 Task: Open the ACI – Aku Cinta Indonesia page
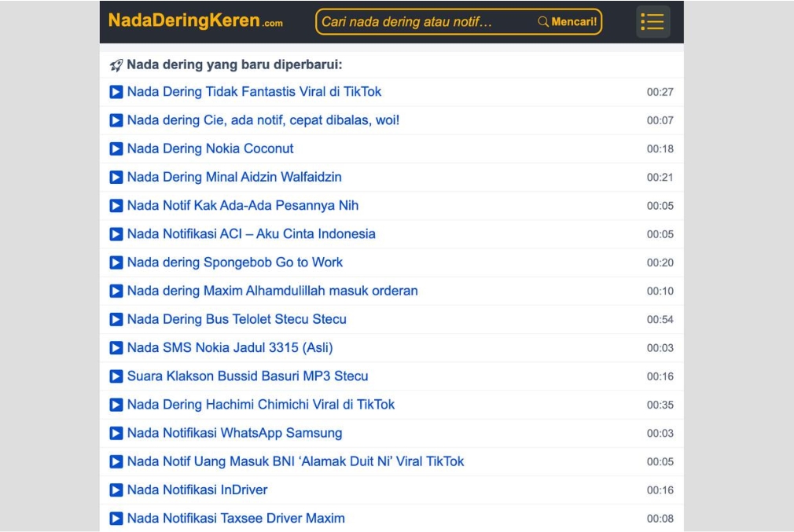252,234
